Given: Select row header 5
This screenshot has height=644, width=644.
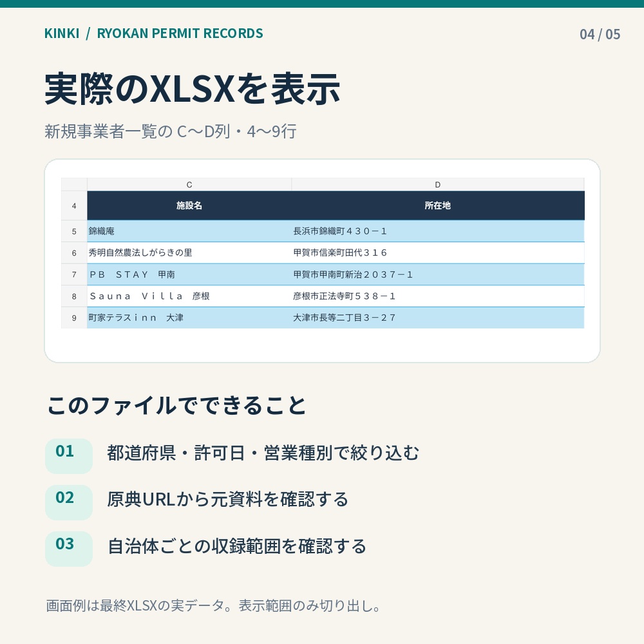Looking at the screenshot, I should click(74, 231).
